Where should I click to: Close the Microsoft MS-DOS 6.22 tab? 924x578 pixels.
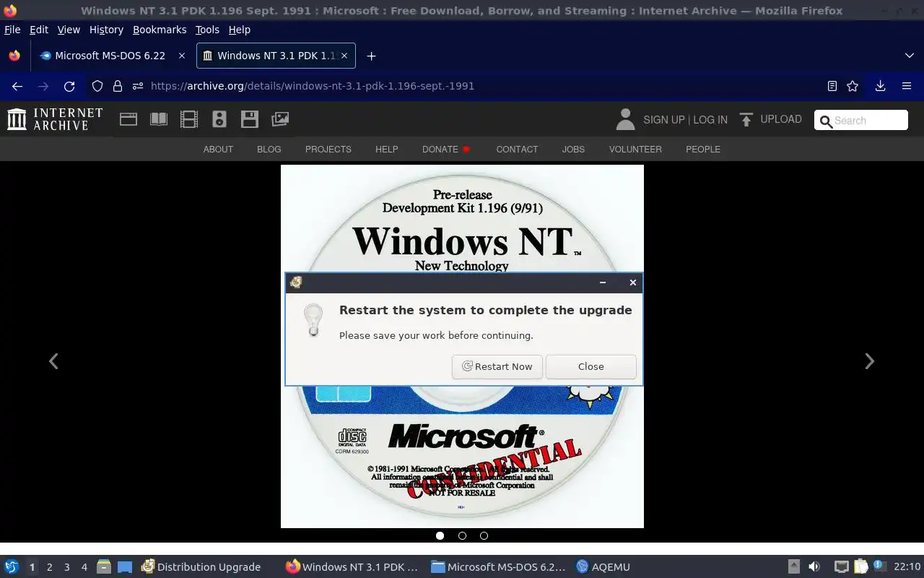(181, 56)
